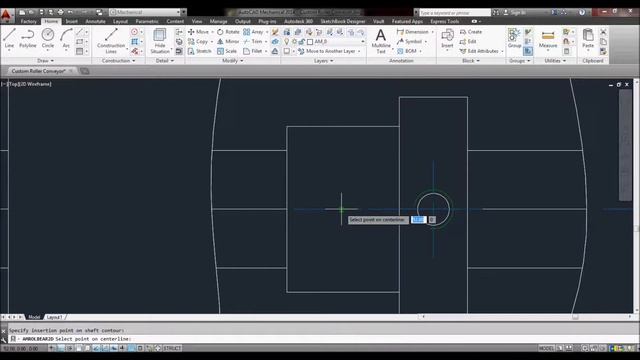Expand the Construction panel

point(118,61)
